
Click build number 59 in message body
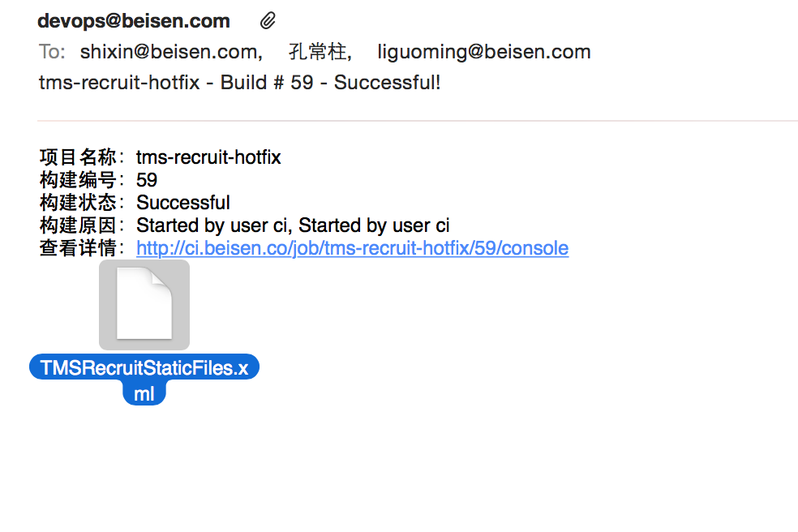click(x=147, y=180)
